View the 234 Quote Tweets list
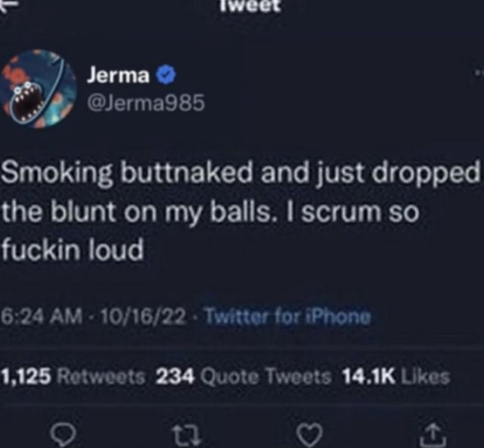 click(x=243, y=377)
